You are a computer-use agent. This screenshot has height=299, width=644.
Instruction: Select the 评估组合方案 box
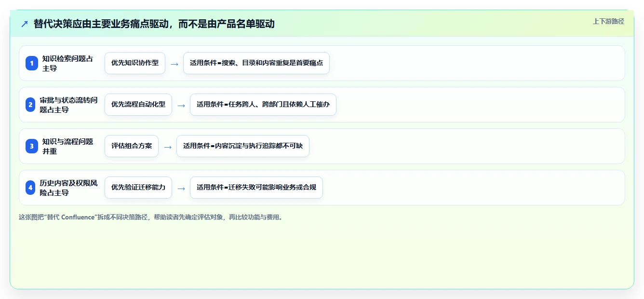(132, 146)
